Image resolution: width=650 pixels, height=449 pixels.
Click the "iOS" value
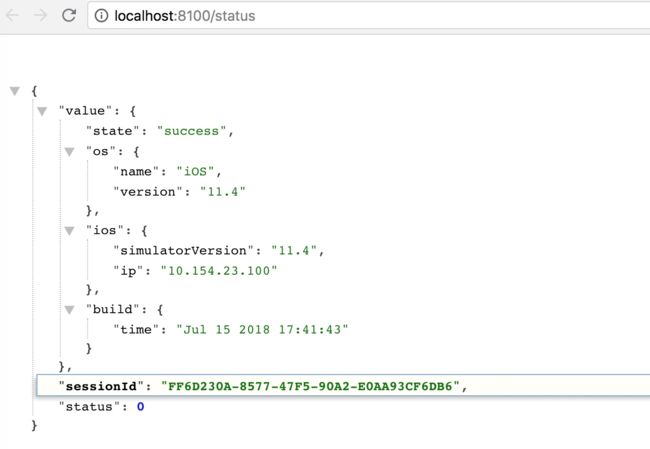tap(195, 172)
